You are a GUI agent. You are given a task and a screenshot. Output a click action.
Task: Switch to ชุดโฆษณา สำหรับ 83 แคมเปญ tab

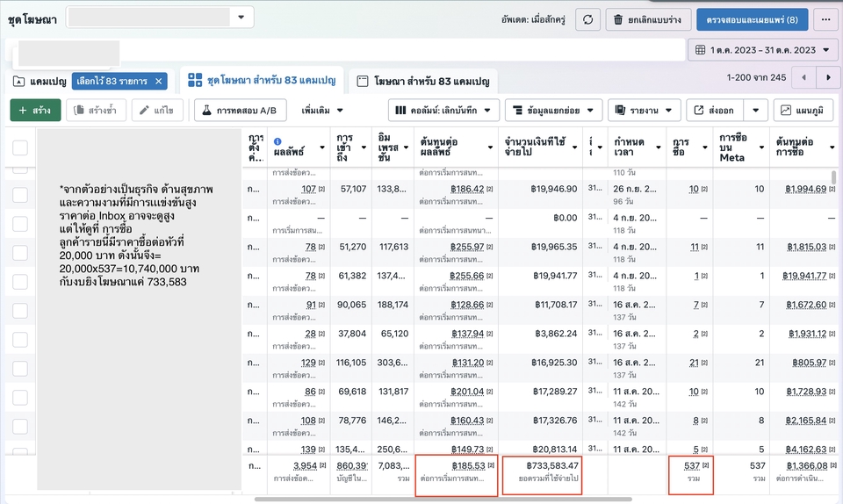262,80
